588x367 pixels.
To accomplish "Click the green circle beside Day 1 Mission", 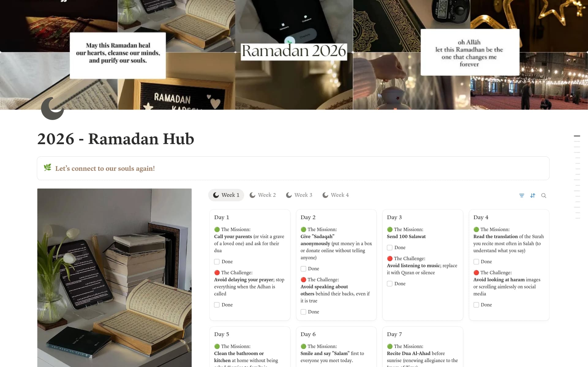I will click(217, 229).
